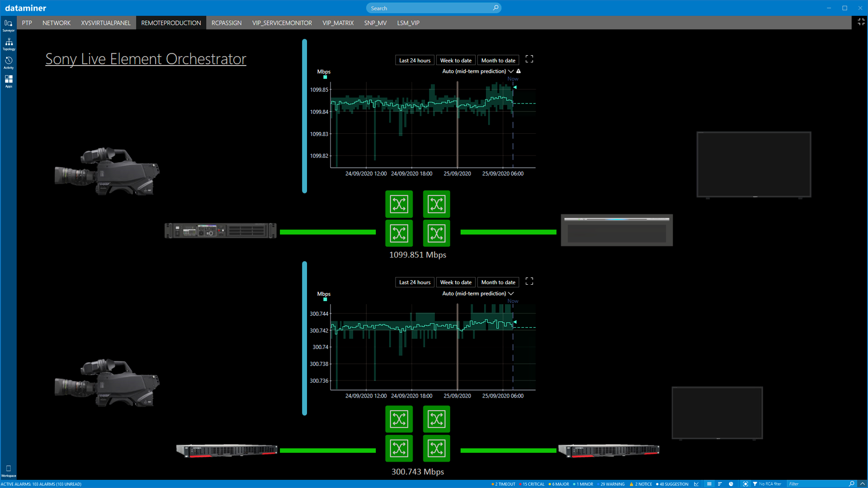Expand the upper trend graph to full view

click(x=529, y=59)
